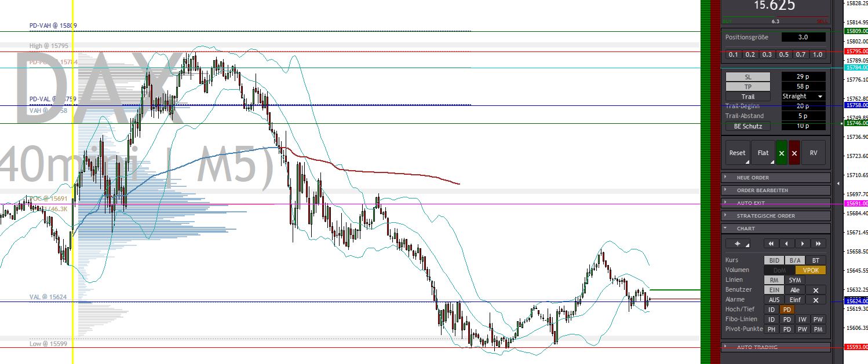Click the TP value field 58 p
Screen dimensions: 868x364
click(803, 87)
